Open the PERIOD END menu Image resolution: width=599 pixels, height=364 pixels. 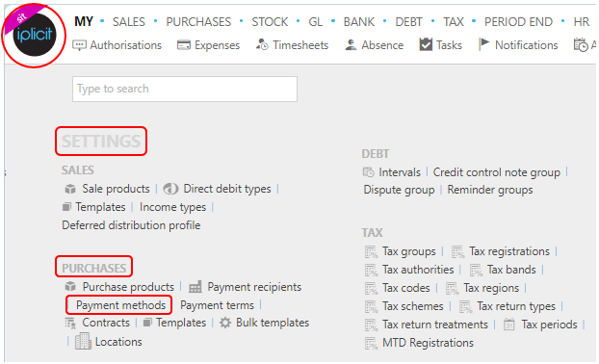518,22
